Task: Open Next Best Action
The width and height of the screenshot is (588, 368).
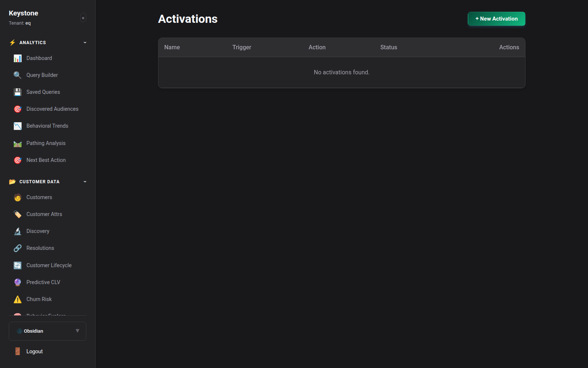Action: point(48,160)
